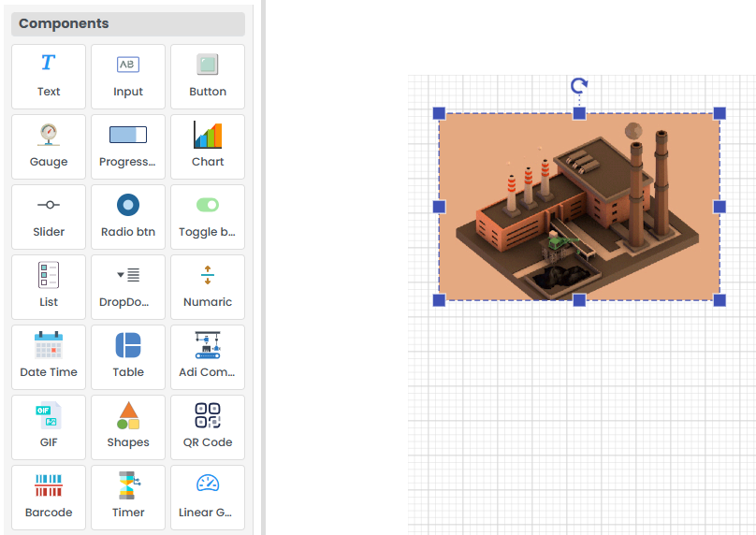Insert a QR Code component
Viewport: 756px width, 535px height.
(208, 427)
